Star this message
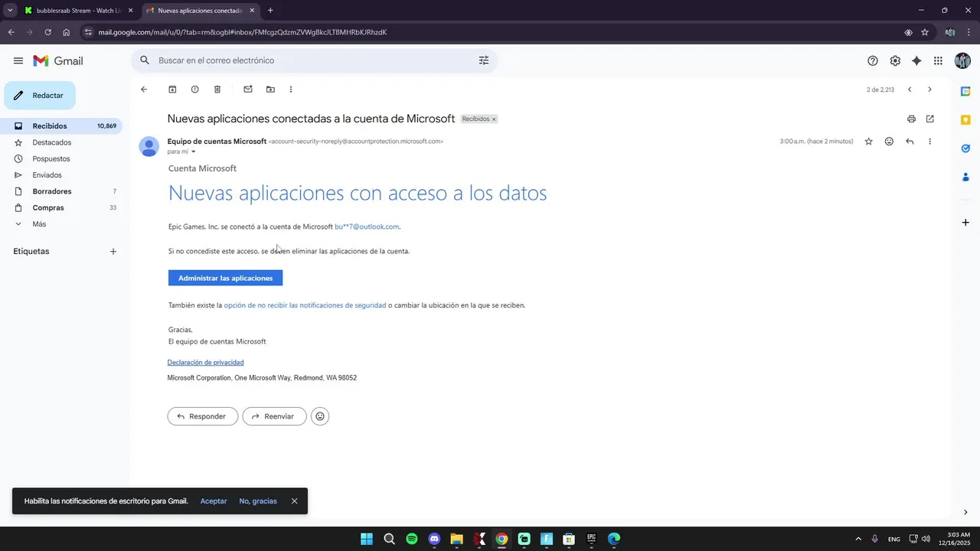 [x=868, y=142]
